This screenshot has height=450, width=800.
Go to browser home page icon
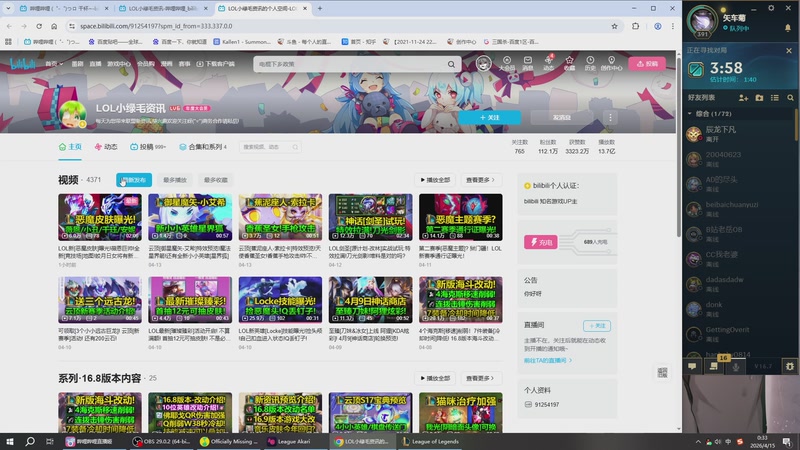coord(54,26)
